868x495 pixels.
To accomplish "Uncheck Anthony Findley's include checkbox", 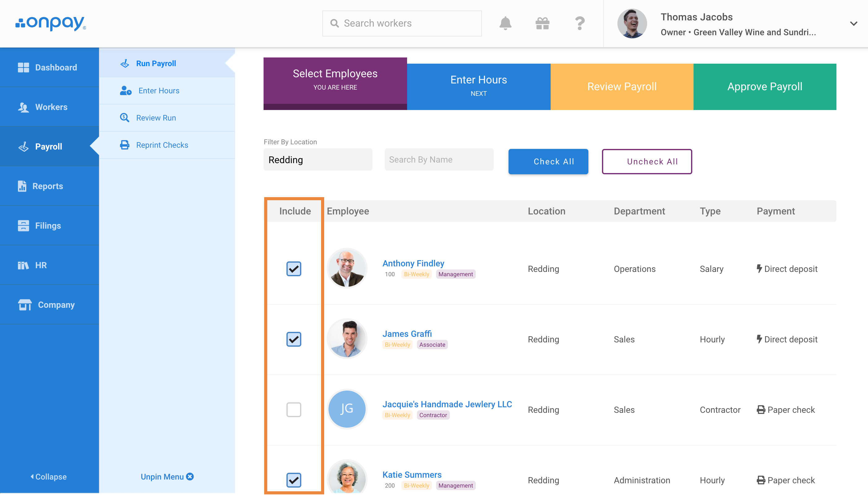I will click(x=294, y=269).
